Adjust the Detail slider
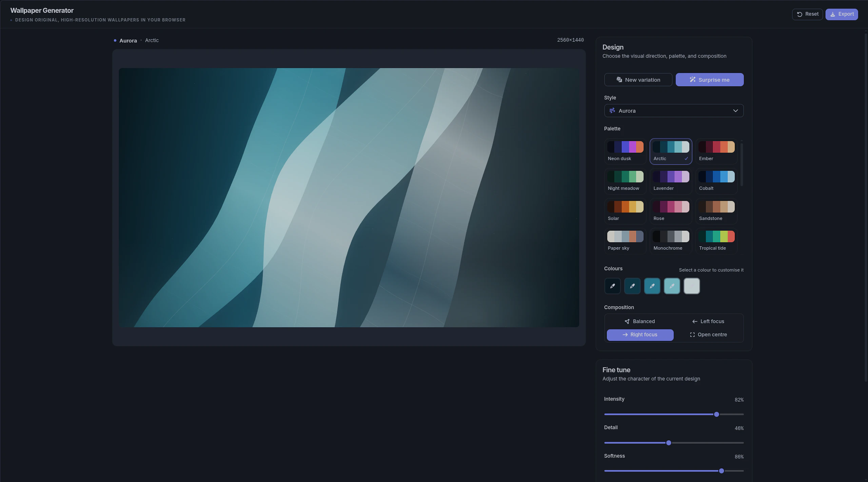This screenshot has height=482, width=868. tap(674, 443)
